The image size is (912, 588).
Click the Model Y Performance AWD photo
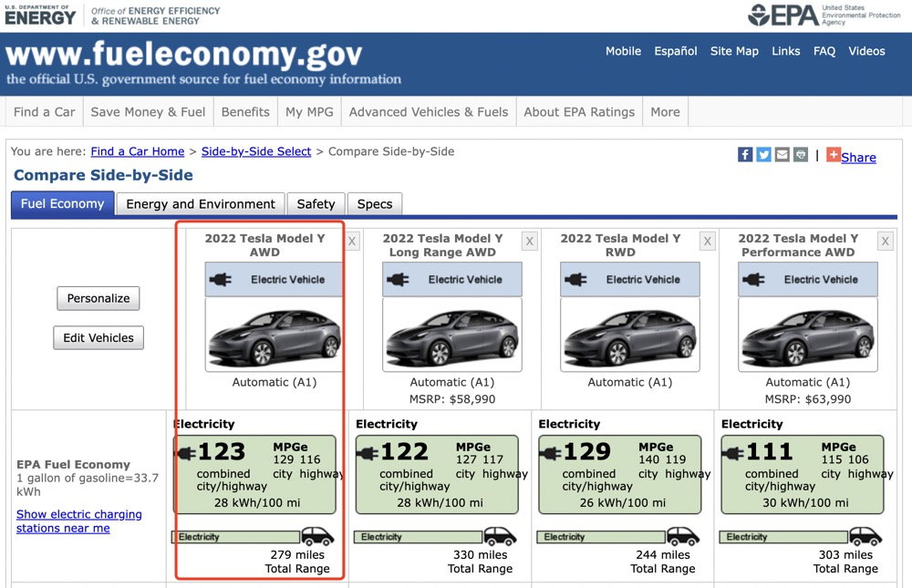pos(808,335)
